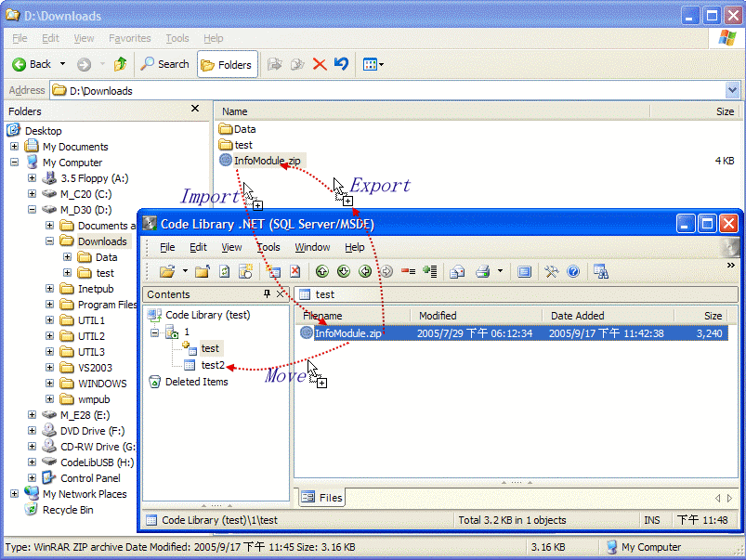Screen dimensions: 746x560
Task: Expand the 3.5 Floppy (A:) node
Action: 32,178
